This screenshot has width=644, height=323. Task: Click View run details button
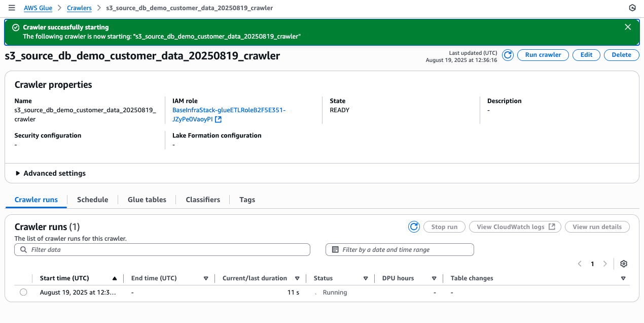coord(597,227)
